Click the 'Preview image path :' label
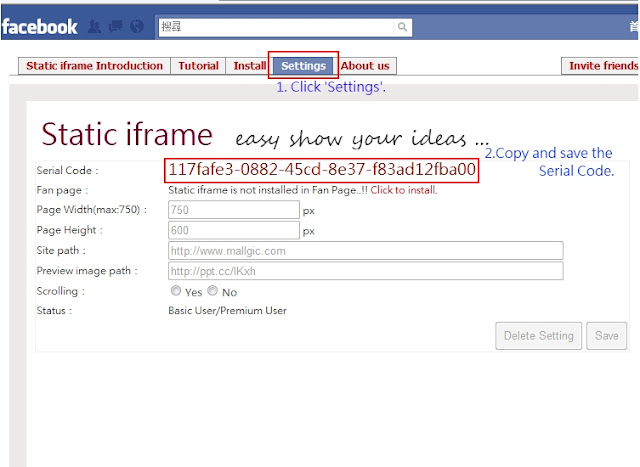640x467 pixels. [x=87, y=271]
